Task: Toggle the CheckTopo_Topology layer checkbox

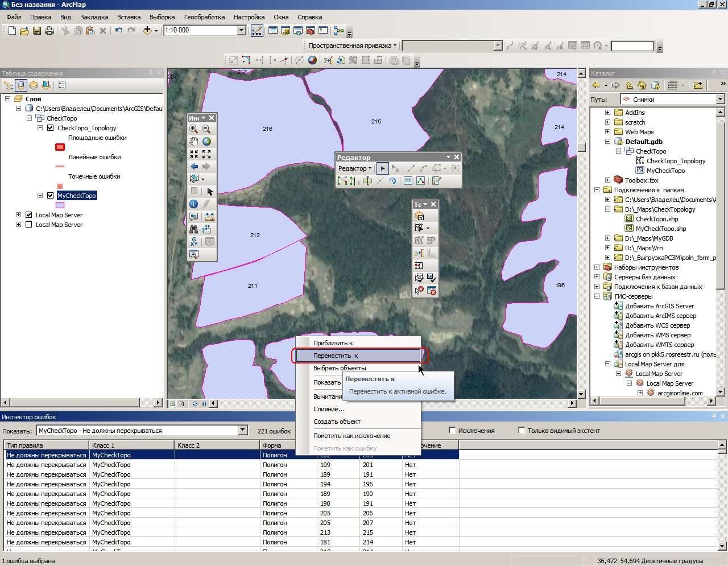Action: 50,128
